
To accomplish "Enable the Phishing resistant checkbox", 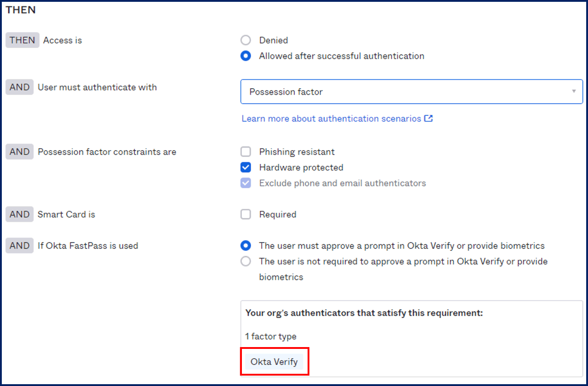I will [246, 152].
